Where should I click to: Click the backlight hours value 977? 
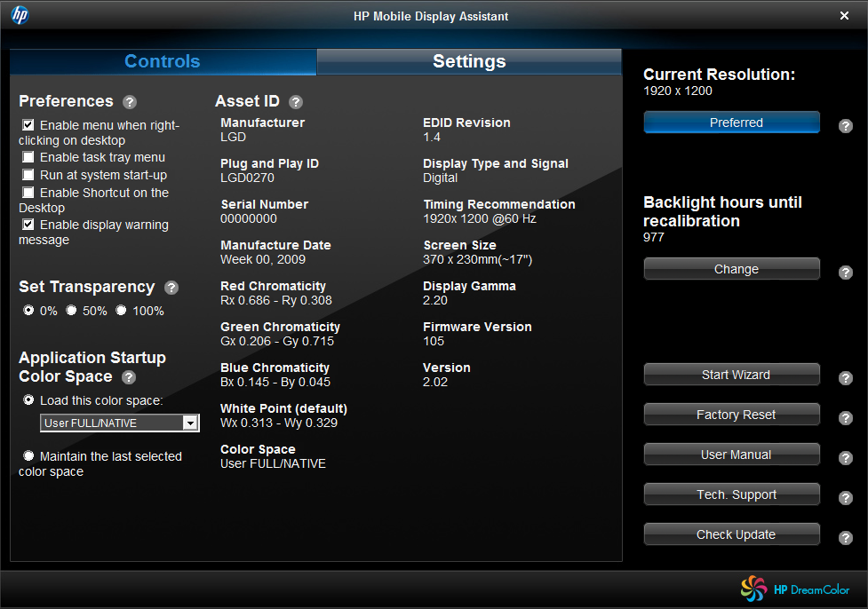click(653, 237)
